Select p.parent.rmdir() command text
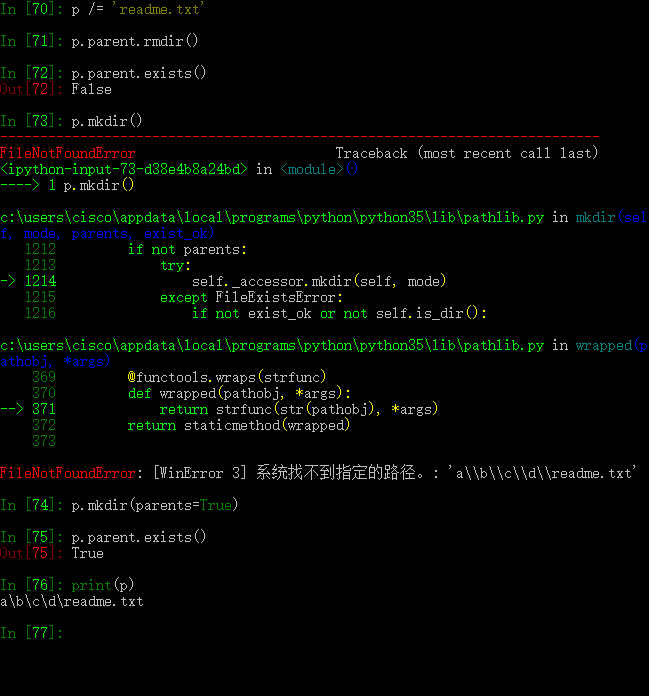Image resolution: width=649 pixels, height=696 pixels. point(135,41)
